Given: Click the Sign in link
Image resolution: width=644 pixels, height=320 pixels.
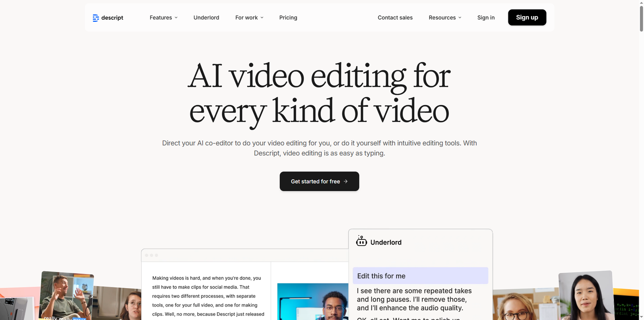Looking at the screenshot, I should click(x=486, y=18).
